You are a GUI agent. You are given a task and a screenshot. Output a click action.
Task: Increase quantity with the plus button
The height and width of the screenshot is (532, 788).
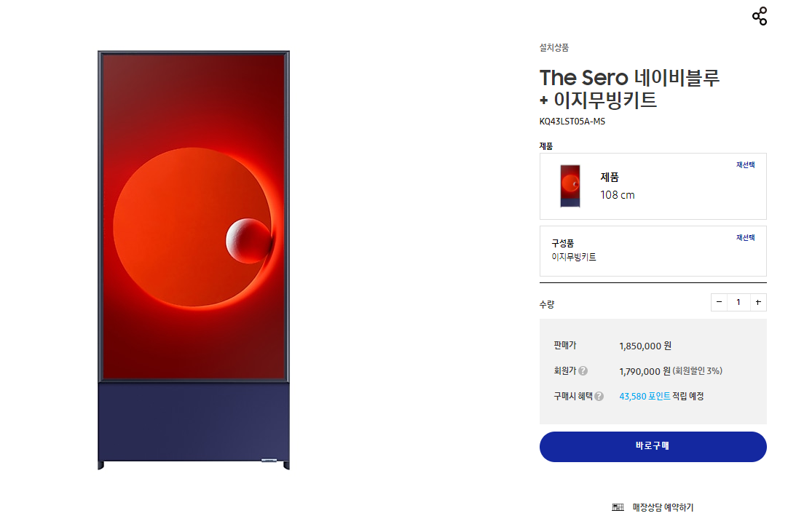(x=758, y=302)
